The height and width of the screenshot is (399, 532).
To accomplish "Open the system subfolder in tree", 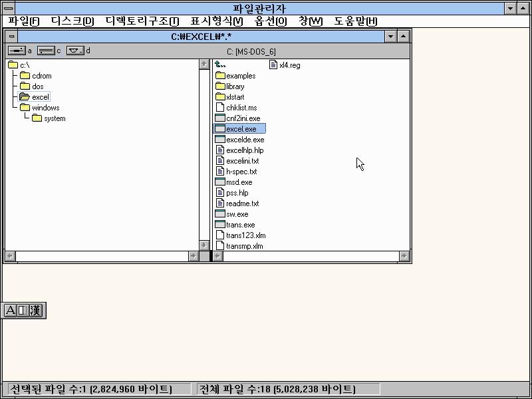I will (x=49, y=118).
